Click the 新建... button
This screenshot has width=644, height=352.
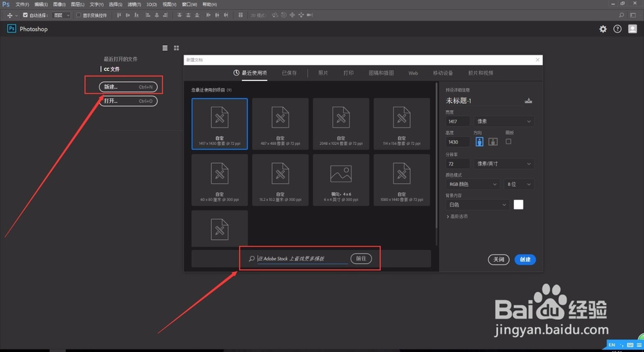click(128, 87)
